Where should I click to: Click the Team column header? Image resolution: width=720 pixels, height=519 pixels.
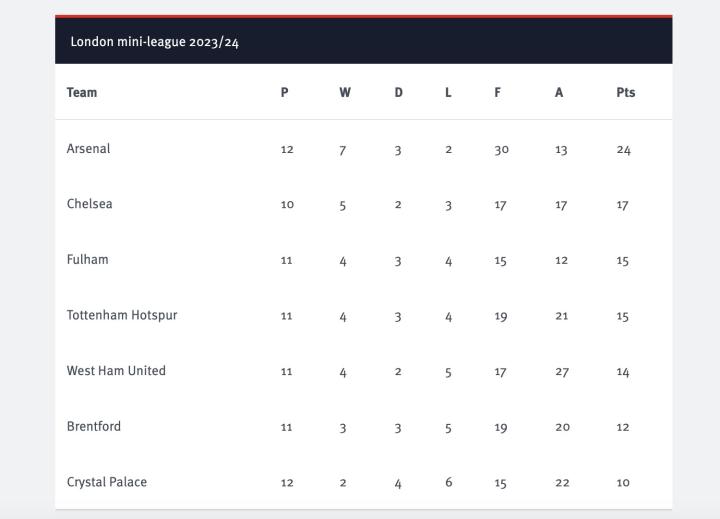(82, 92)
